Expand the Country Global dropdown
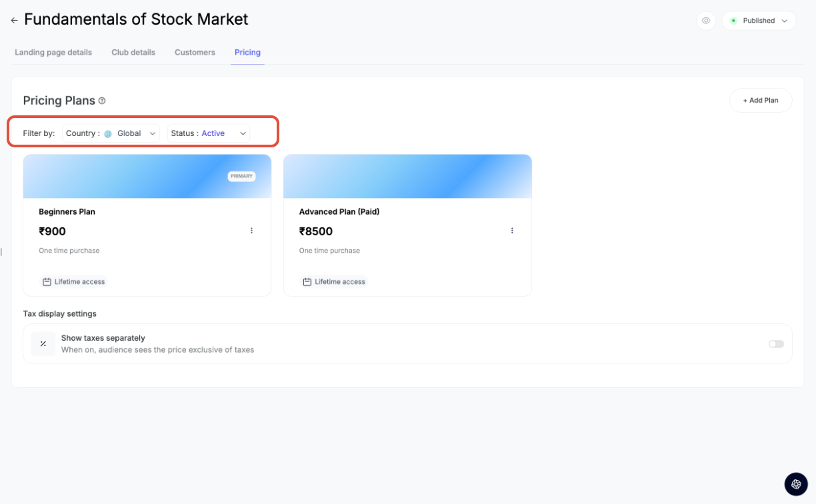 (x=111, y=133)
